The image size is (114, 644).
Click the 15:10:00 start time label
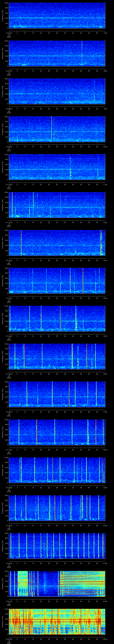pos(9,184)
